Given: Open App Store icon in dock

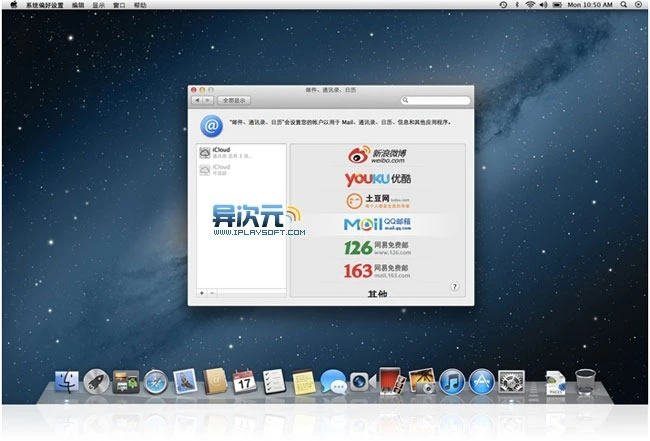Looking at the screenshot, I should click(482, 382).
